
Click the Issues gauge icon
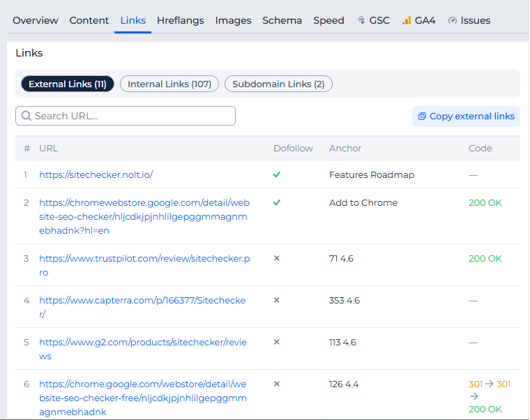453,20
